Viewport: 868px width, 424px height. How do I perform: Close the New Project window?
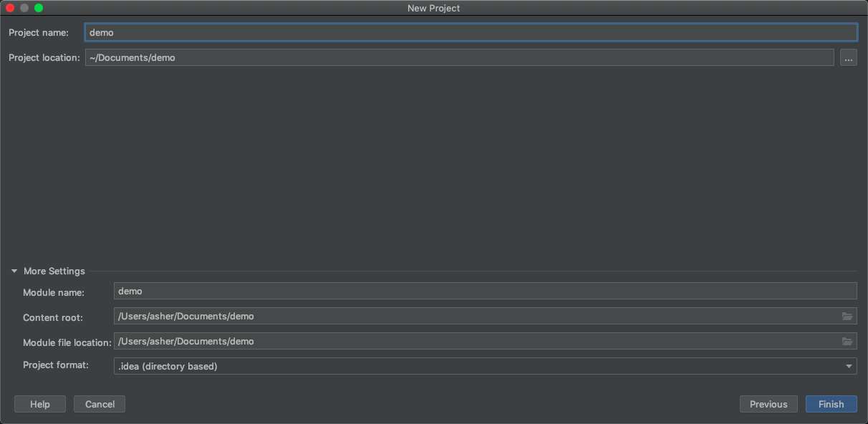coord(10,8)
